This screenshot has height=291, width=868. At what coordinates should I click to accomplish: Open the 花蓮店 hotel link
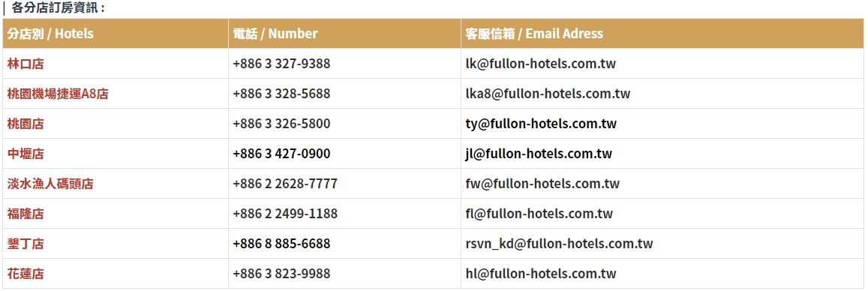(x=26, y=273)
